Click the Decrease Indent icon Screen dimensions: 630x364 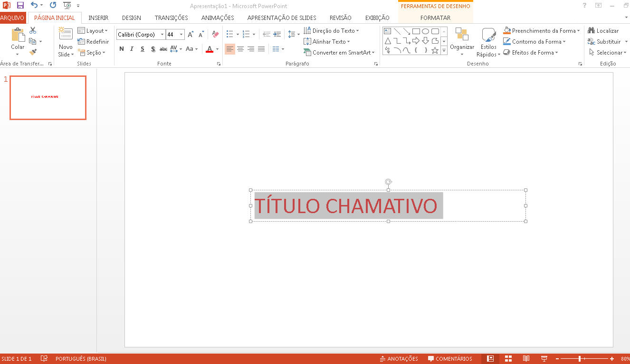pyautogui.click(x=267, y=35)
